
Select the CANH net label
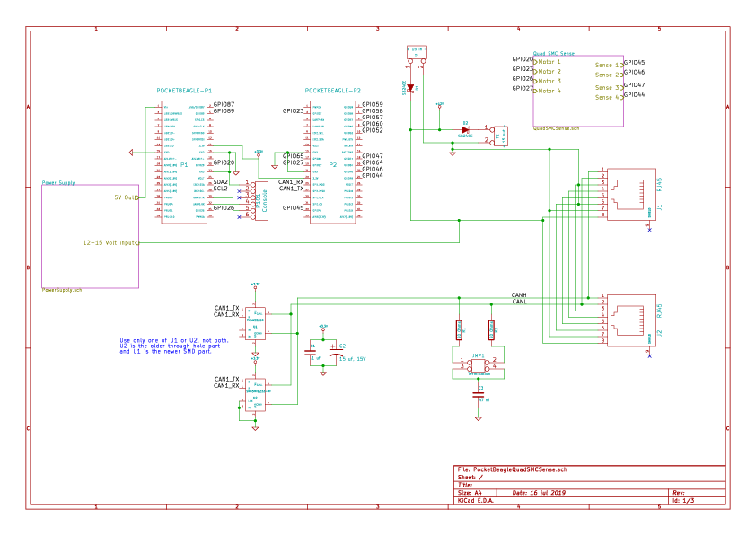click(x=519, y=295)
